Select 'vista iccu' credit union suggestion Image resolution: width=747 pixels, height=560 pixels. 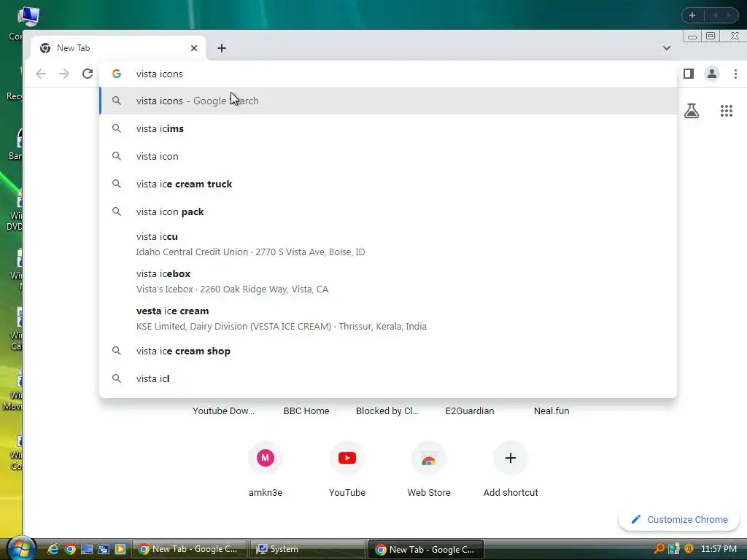coord(388,244)
